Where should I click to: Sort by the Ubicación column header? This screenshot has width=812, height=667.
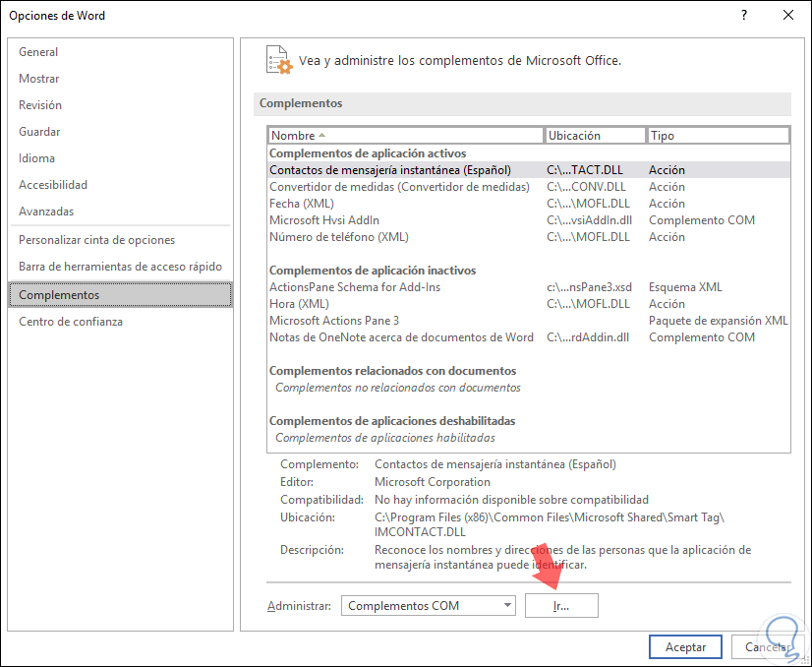pos(595,135)
